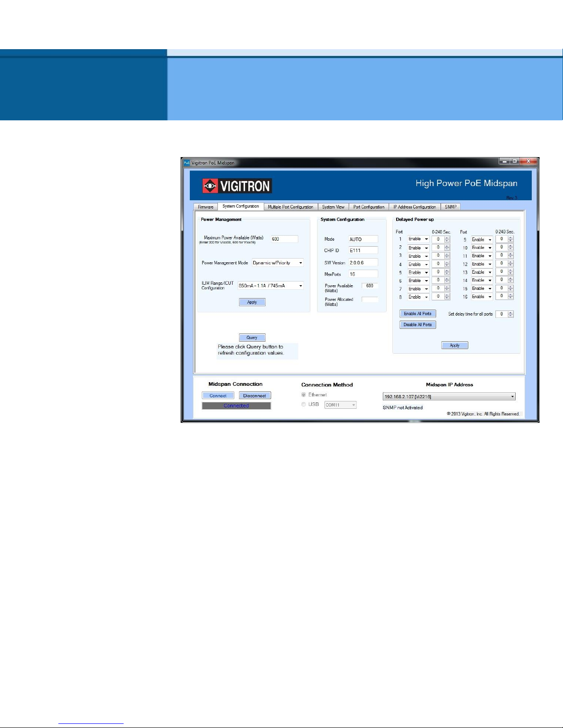Click the Query button
Viewport: 563px width, 728px height.
[252, 338]
